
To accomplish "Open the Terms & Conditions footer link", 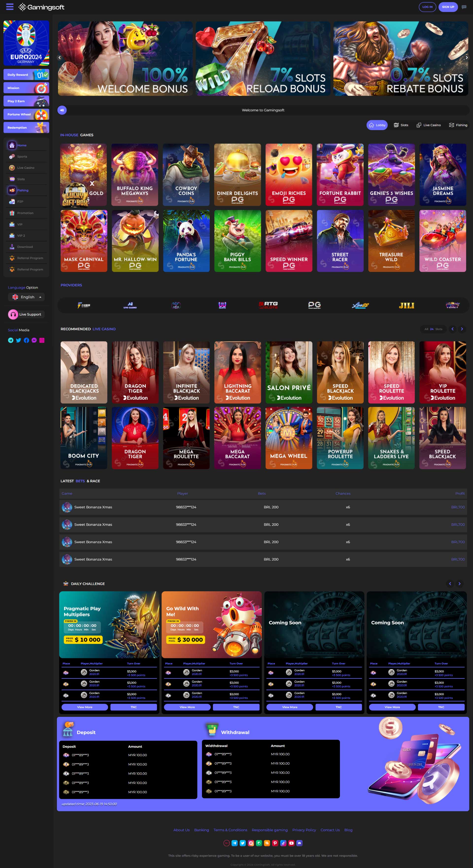I will [x=230, y=830].
